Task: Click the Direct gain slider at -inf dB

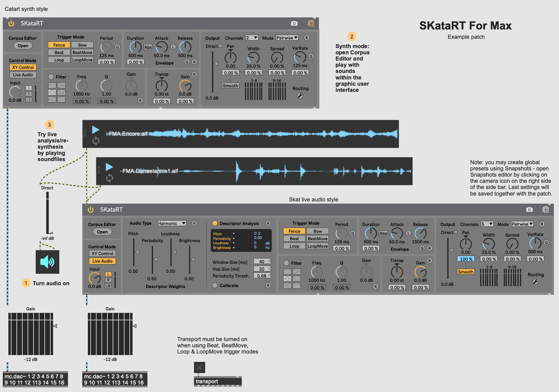Action: click(47, 213)
